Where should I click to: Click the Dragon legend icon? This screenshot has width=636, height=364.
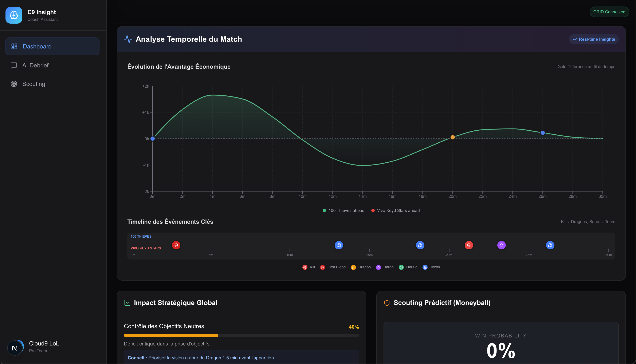point(353,267)
